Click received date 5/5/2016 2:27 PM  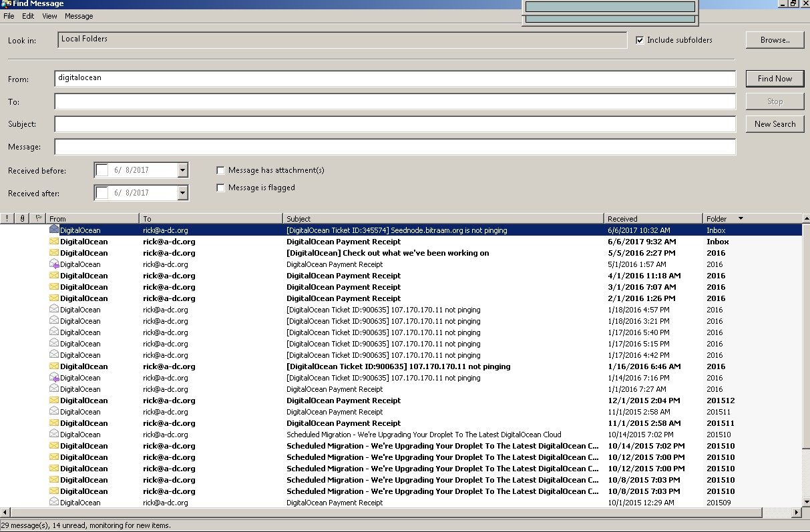coord(642,253)
